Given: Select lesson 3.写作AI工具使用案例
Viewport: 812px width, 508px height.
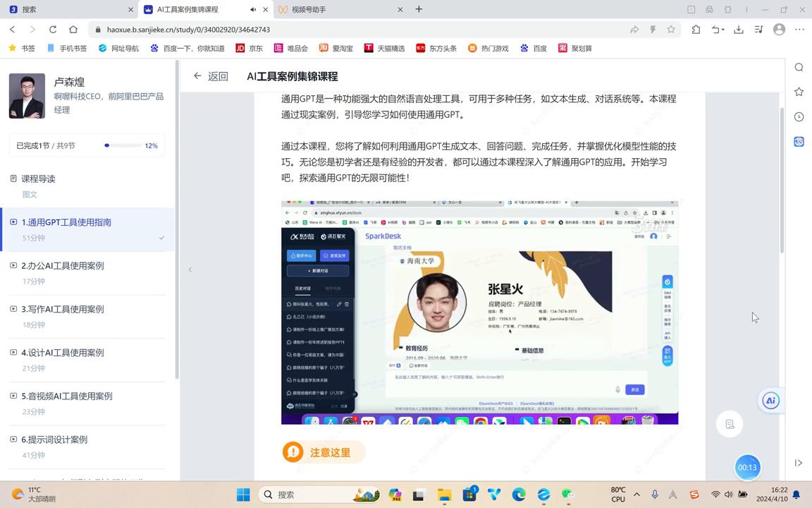Looking at the screenshot, I should tap(63, 309).
